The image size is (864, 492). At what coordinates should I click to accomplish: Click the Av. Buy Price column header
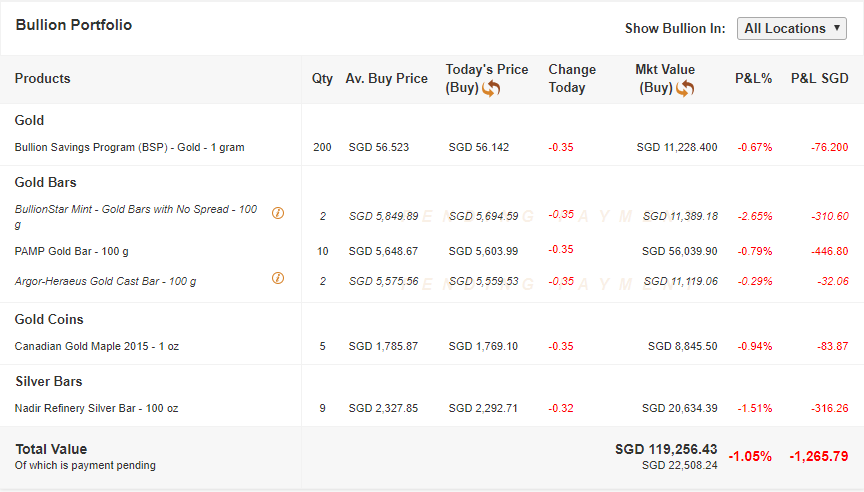pyautogui.click(x=386, y=78)
